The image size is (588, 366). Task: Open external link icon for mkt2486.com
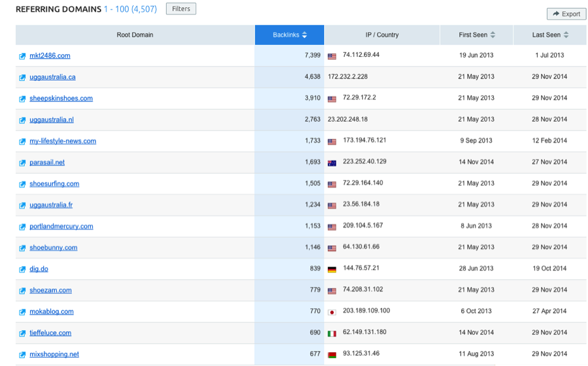pos(22,56)
